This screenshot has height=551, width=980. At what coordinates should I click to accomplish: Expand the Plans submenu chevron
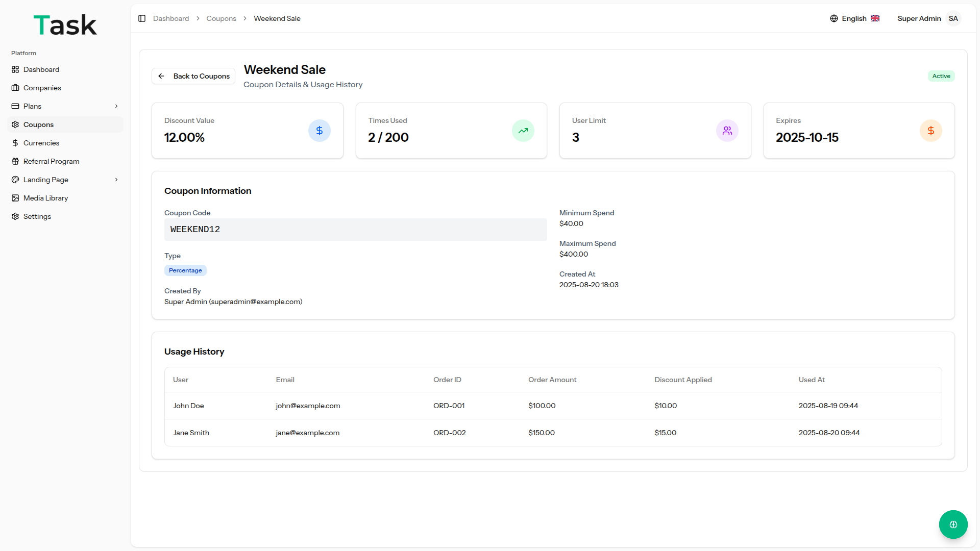point(116,106)
